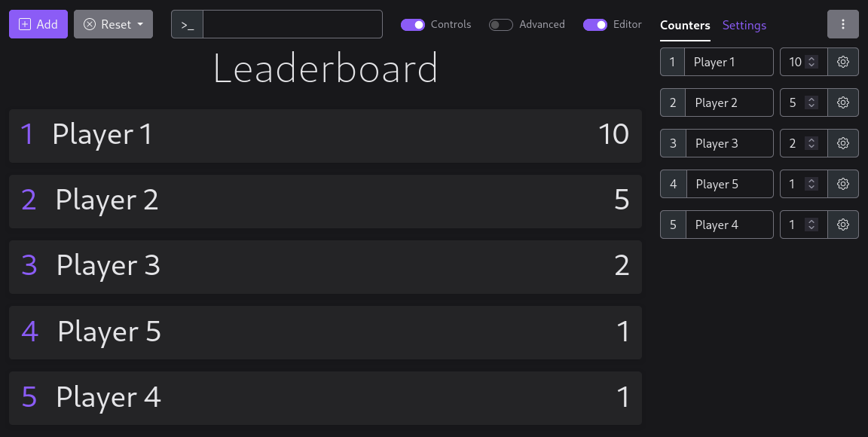Click the Add button to add a counter
Image resolution: width=868 pixels, height=437 pixels.
(x=38, y=24)
